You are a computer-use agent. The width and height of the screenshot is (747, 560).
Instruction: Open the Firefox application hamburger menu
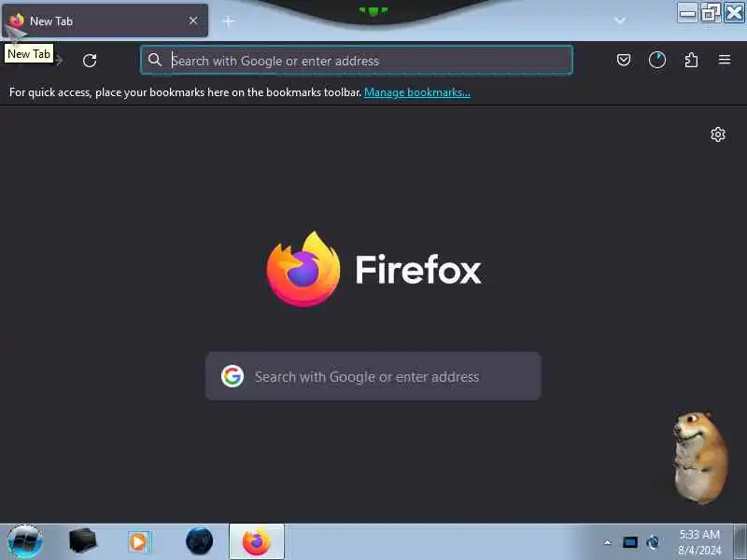(x=725, y=60)
